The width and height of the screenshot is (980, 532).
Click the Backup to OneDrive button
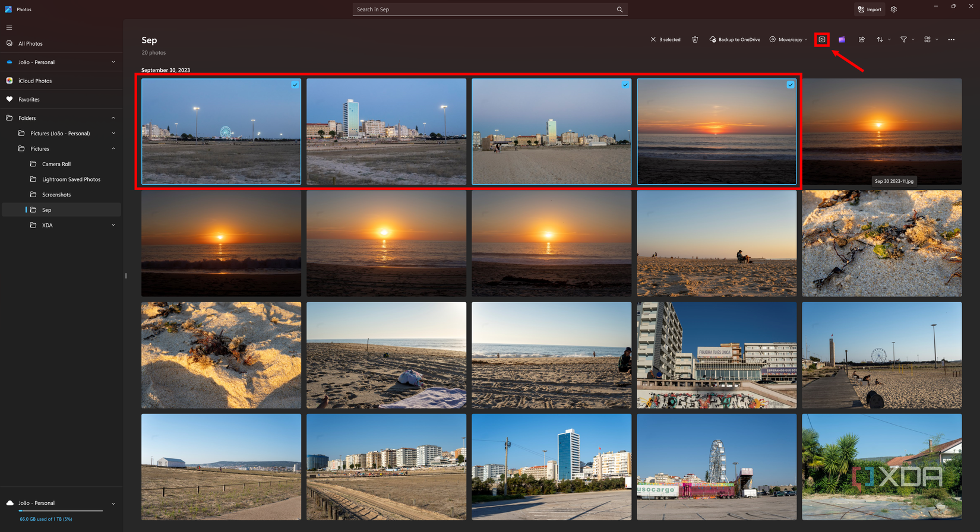[735, 40]
